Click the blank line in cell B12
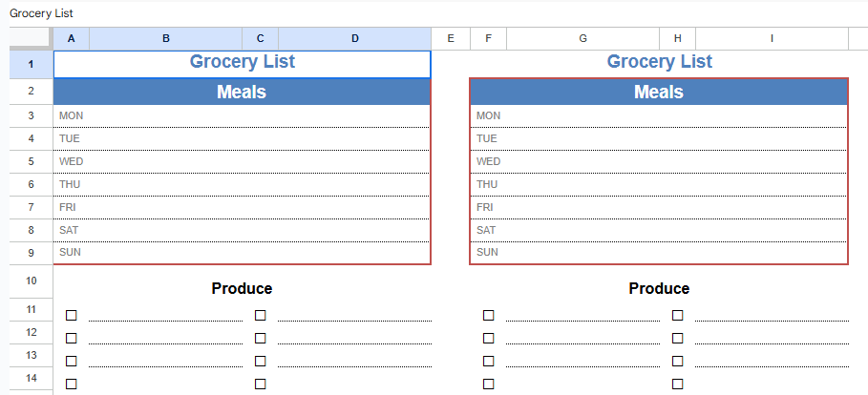This screenshot has height=395, width=868. [166, 338]
